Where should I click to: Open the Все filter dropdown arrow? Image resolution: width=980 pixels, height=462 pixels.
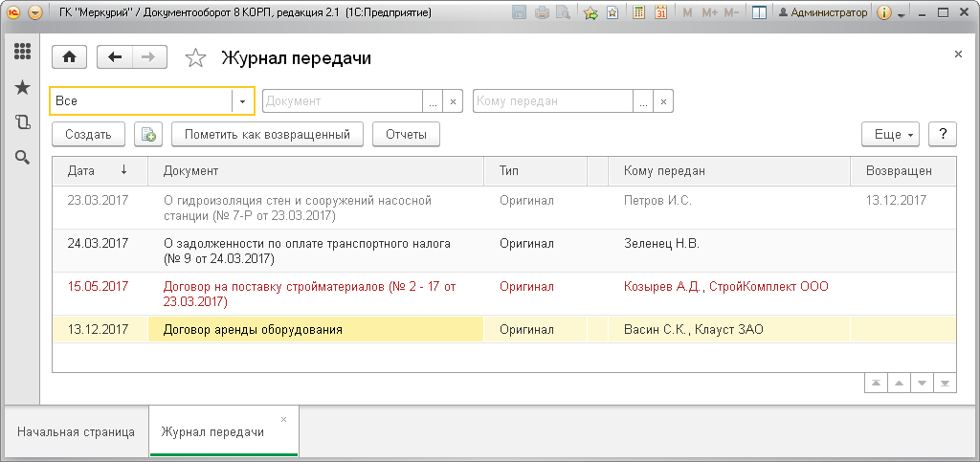(x=242, y=101)
